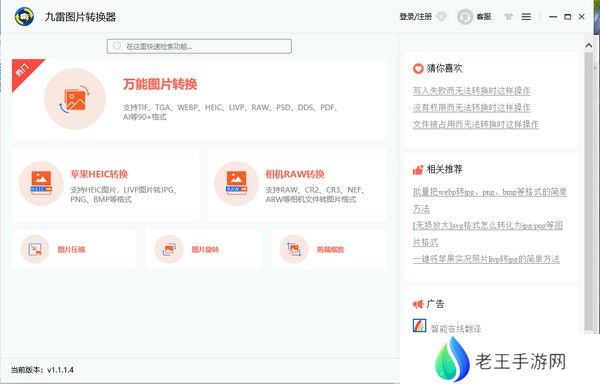Click the sidebar scrollbar up arrow

pos(589,46)
